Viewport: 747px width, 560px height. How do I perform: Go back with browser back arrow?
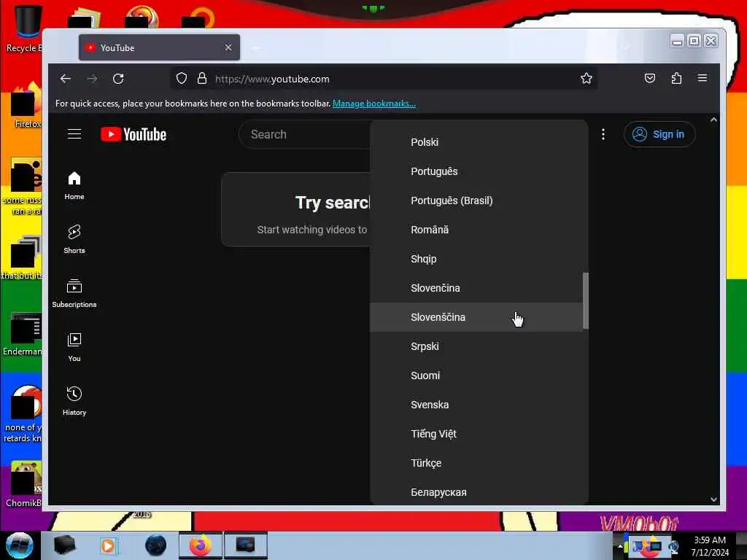pos(66,79)
